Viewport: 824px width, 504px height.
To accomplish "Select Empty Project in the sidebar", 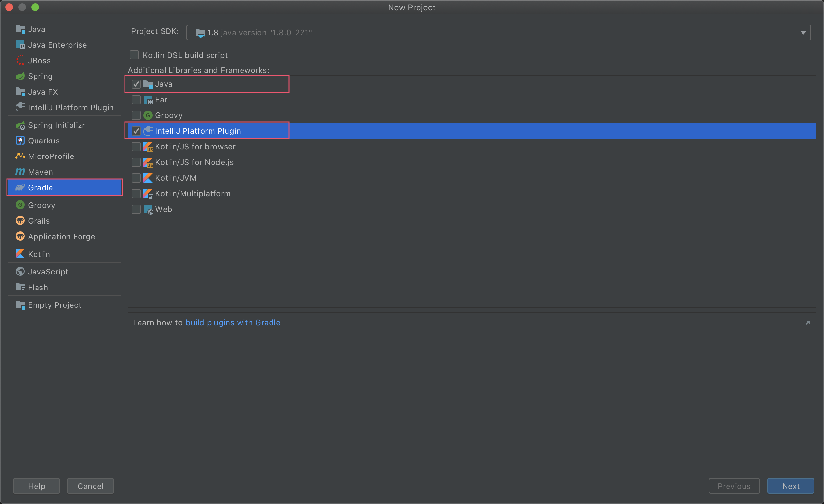I will coord(54,305).
